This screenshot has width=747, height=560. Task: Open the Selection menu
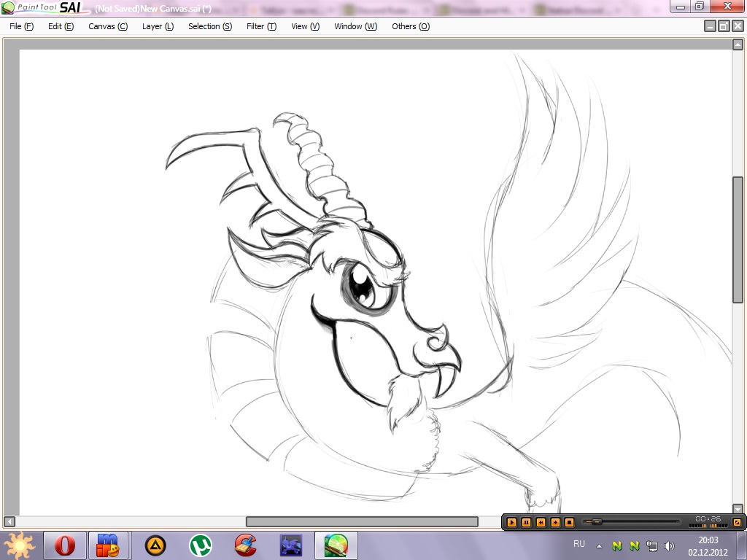coord(209,26)
